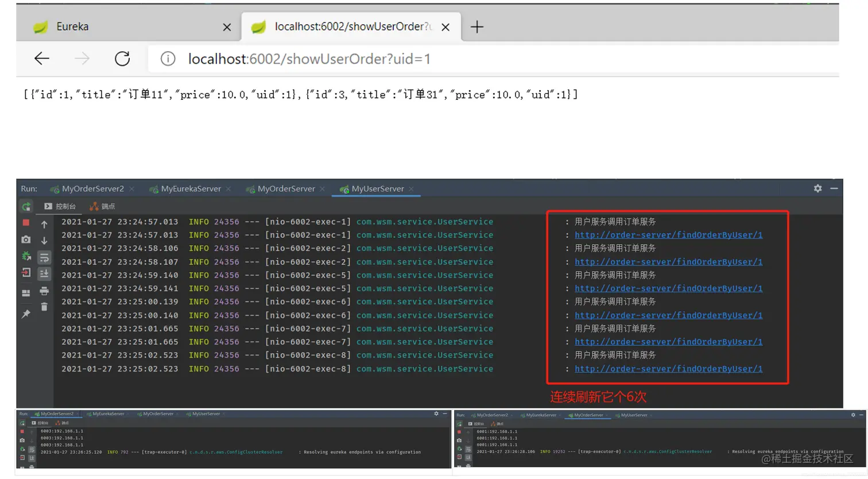868x479 pixels.
Task: Click first 6001:192.168.1.1 line in bottom-right console
Action: click(497, 431)
